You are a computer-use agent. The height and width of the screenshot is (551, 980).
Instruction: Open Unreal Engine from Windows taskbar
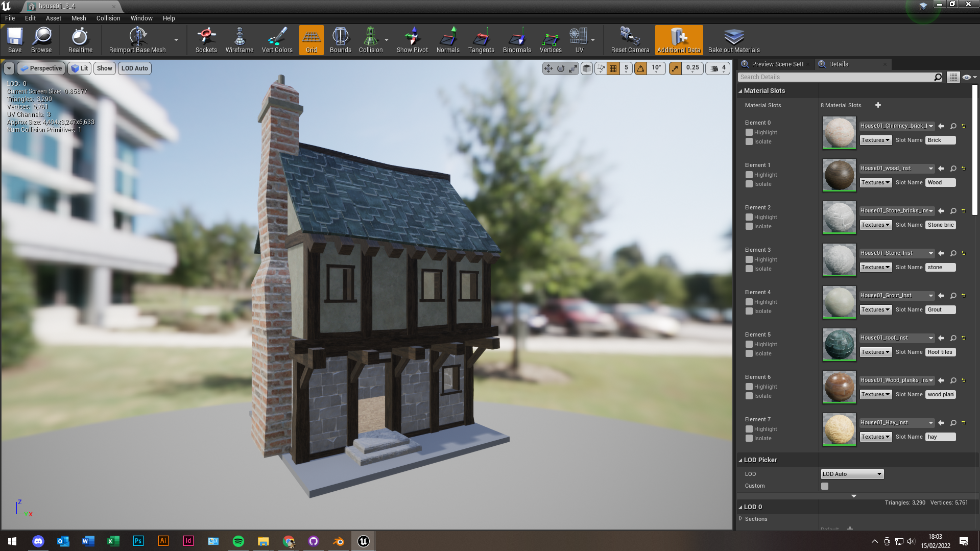(x=363, y=541)
